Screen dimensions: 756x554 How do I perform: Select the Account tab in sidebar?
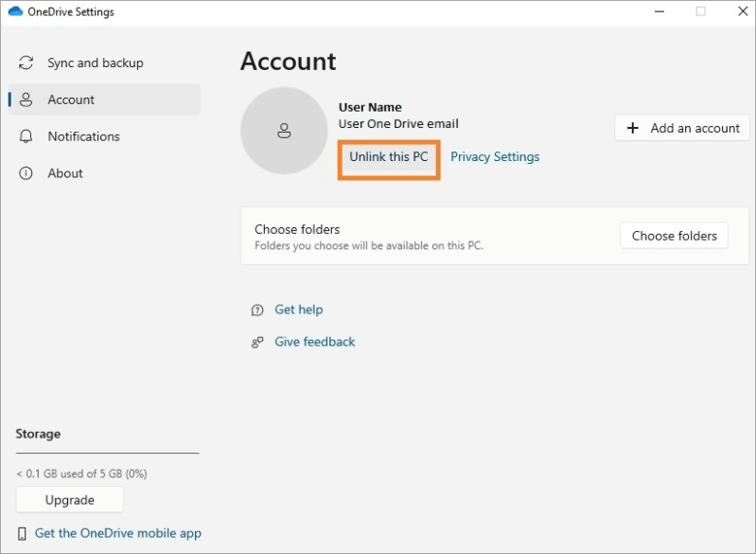[x=105, y=99]
